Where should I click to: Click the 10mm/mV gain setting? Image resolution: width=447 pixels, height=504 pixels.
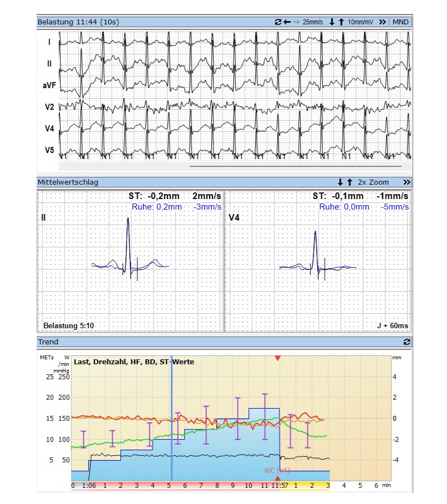(362, 22)
